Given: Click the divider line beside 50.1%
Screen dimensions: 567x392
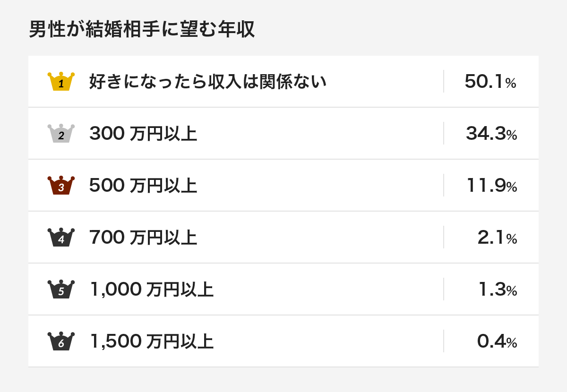Looking at the screenshot, I should pyautogui.click(x=444, y=81).
